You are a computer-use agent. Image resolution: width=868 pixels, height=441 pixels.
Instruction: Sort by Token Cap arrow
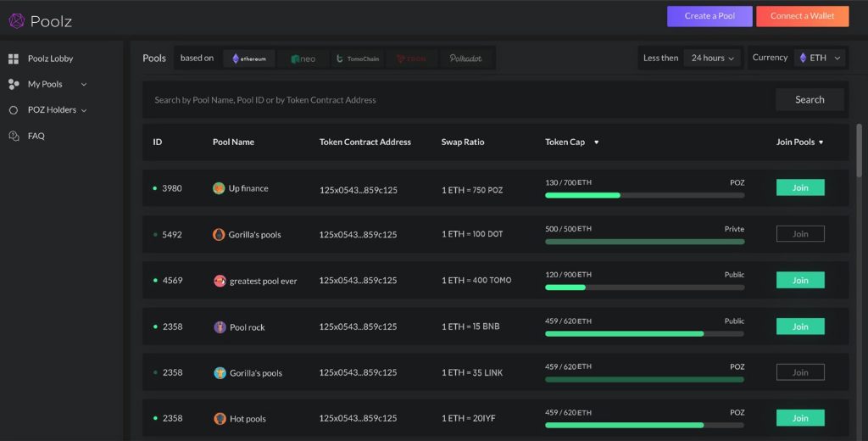click(596, 142)
